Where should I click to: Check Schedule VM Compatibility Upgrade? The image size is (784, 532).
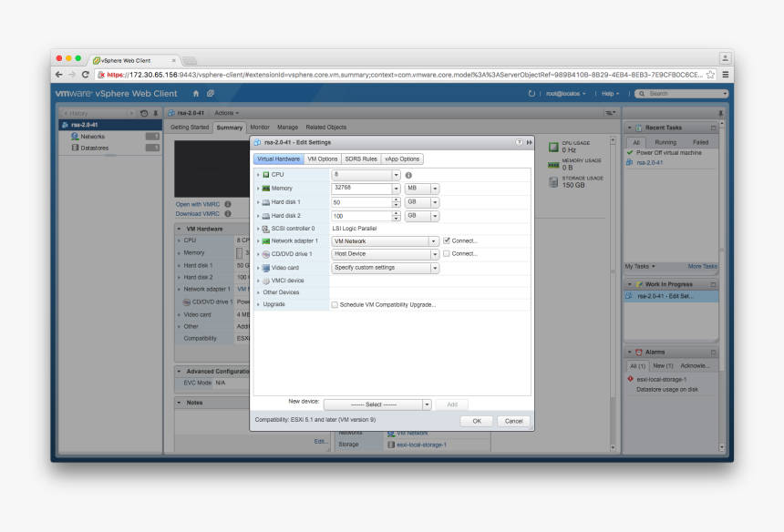pyautogui.click(x=335, y=304)
